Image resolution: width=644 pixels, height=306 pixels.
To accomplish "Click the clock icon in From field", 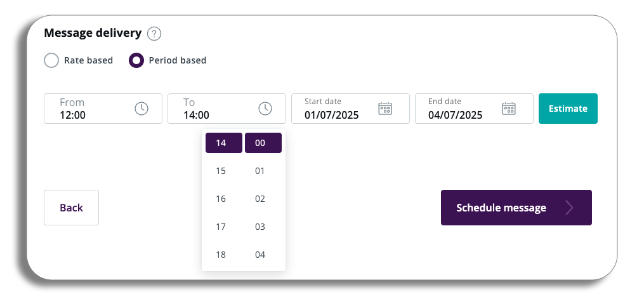I will [x=141, y=109].
